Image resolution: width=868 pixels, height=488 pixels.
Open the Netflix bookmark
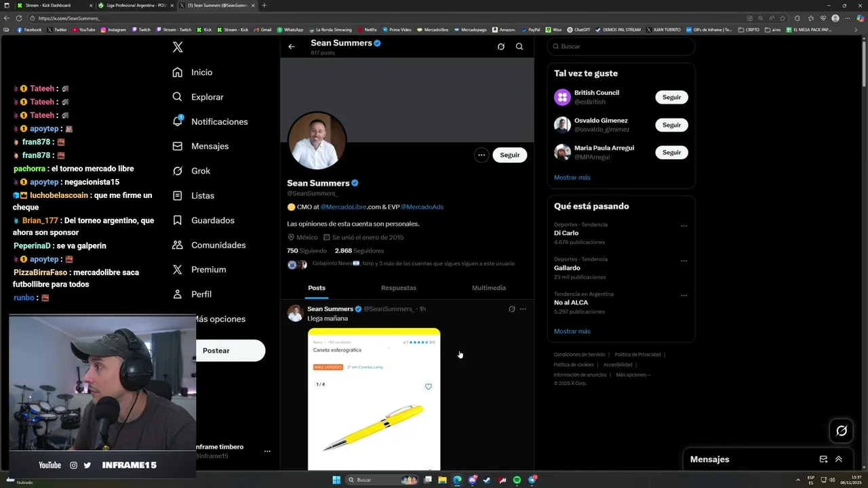366,30
